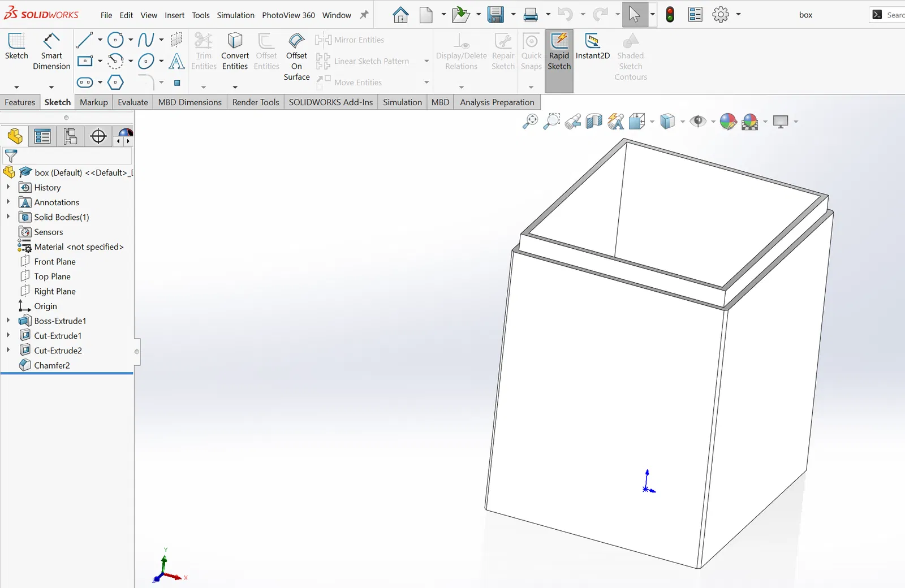The image size is (905, 588).
Task: Open the Display Style dropdown arrow
Action: [x=683, y=122]
